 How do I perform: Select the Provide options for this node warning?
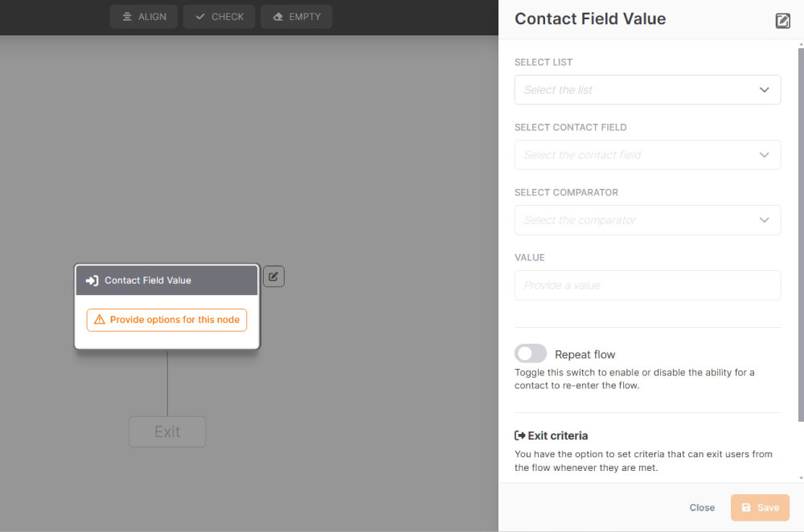[x=166, y=320]
